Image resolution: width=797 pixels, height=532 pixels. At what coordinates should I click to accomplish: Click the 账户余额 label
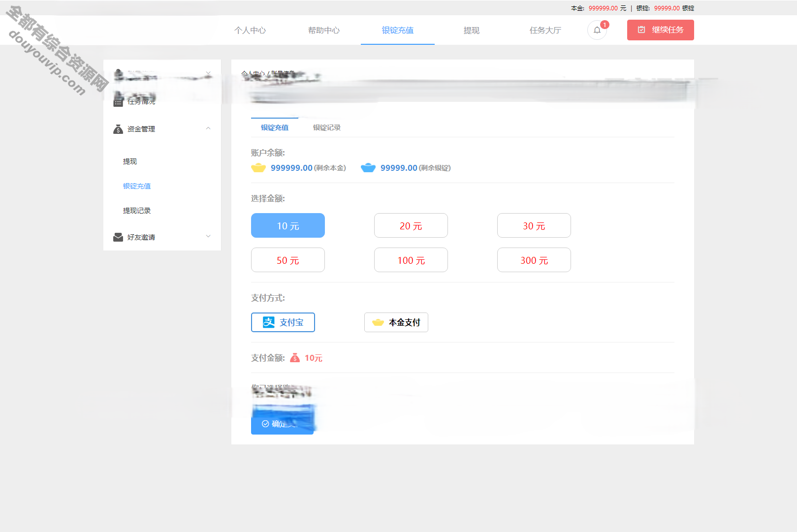pos(268,153)
